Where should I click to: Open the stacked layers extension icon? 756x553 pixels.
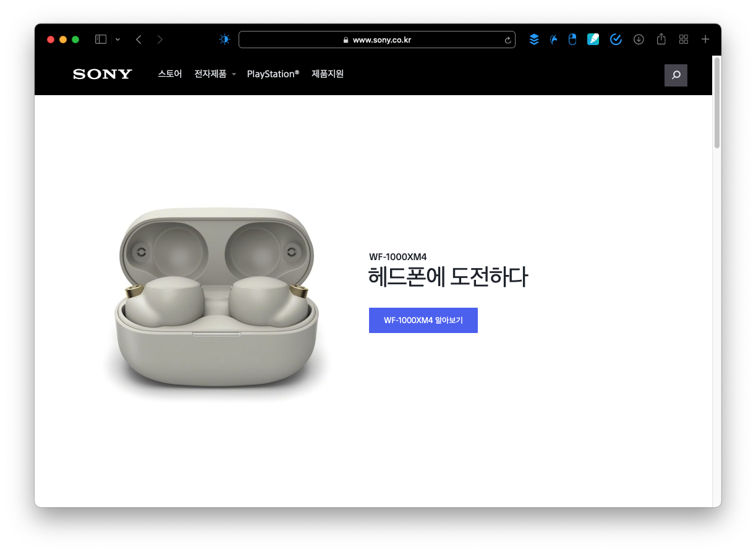[534, 40]
